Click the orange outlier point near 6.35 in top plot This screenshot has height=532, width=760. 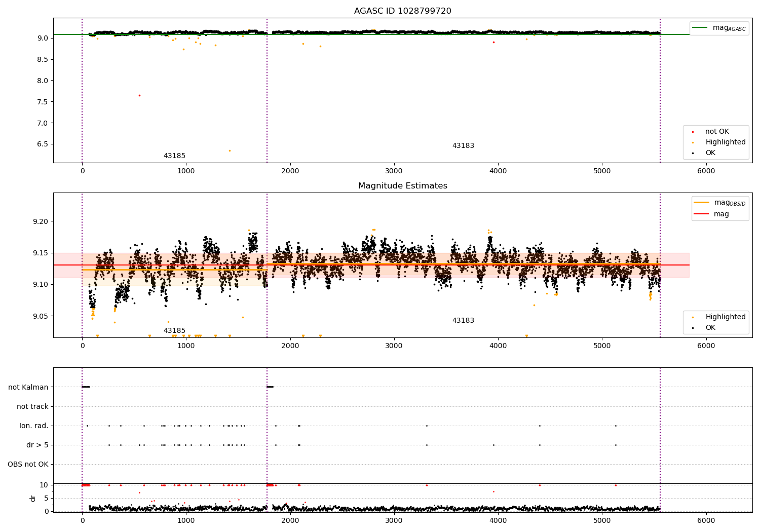(230, 150)
